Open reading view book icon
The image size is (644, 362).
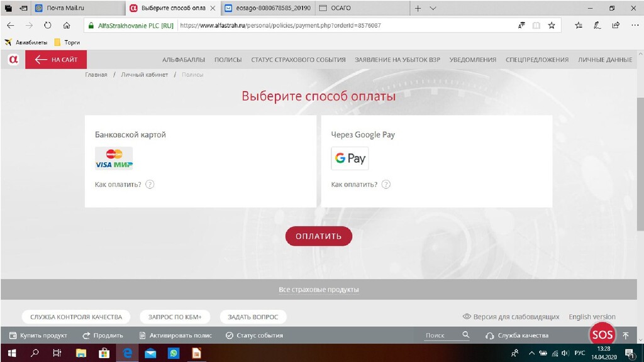pyautogui.click(x=536, y=25)
